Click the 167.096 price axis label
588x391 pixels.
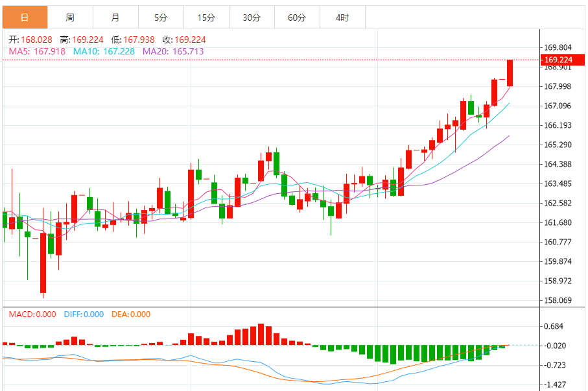(x=558, y=106)
